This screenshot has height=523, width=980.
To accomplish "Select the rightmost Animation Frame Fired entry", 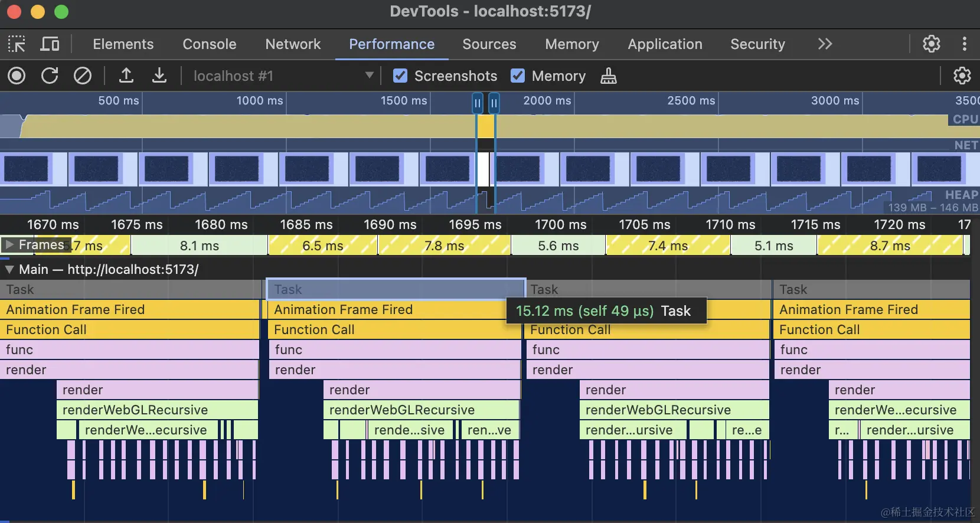I will (872, 309).
